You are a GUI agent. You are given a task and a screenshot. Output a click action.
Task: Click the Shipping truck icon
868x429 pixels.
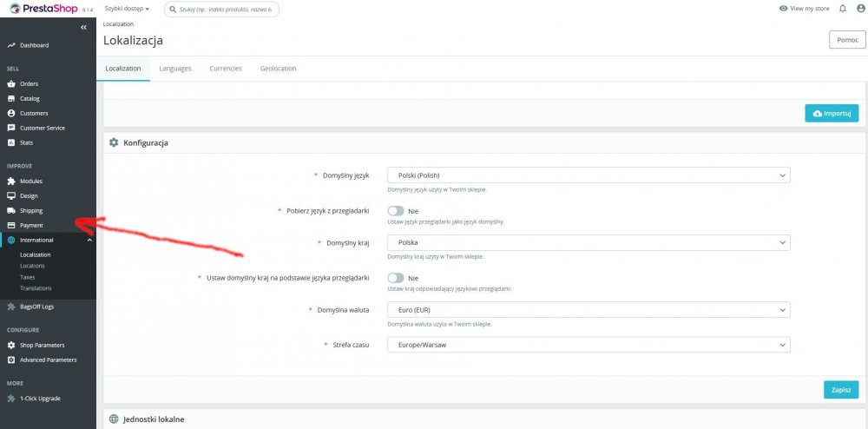click(x=11, y=210)
